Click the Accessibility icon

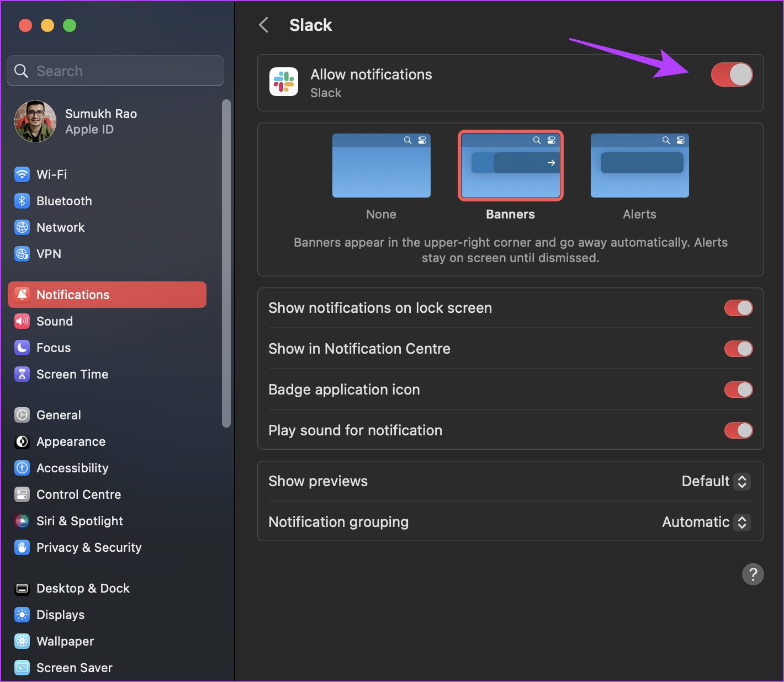pyautogui.click(x=22, y=468)
